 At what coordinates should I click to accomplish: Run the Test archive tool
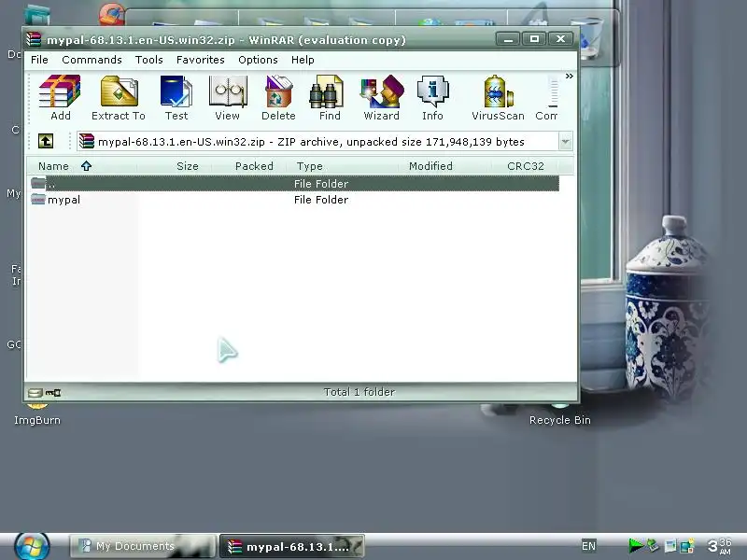point(176,98)
